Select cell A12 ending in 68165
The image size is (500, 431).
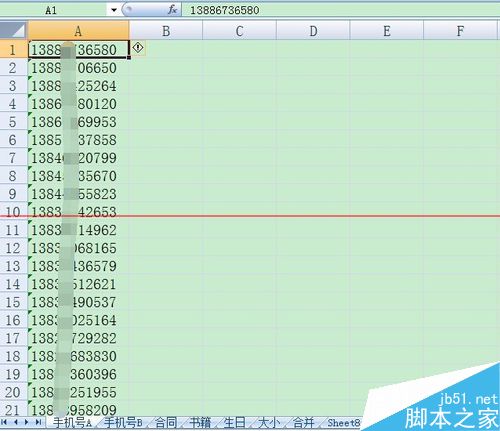78,248
